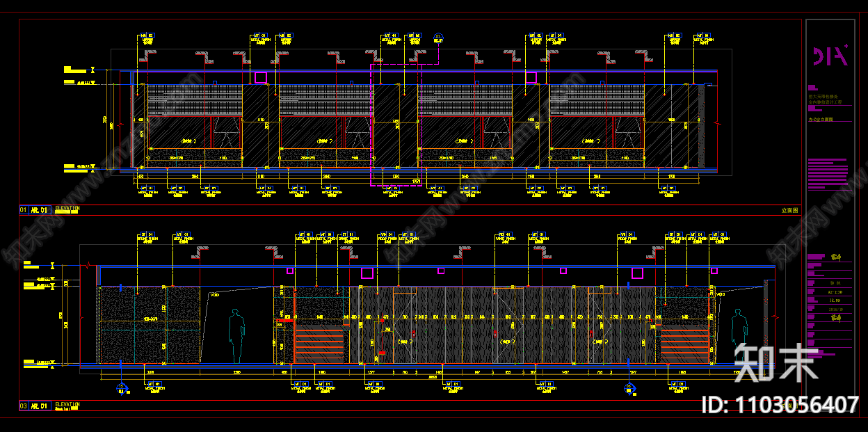Select the 室内装修设计工程 text in the title block
Viewport: 868px width, 432px height.
pyautogui.click(x=825, y=102)
